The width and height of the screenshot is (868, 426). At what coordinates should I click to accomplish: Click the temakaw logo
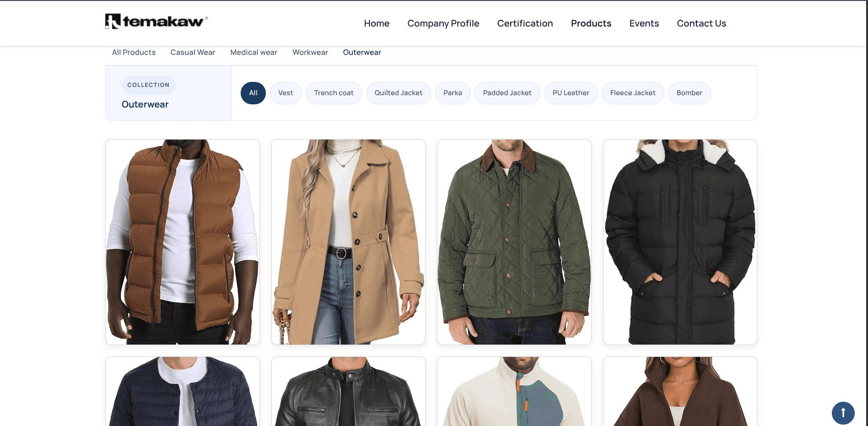(156, 22)
